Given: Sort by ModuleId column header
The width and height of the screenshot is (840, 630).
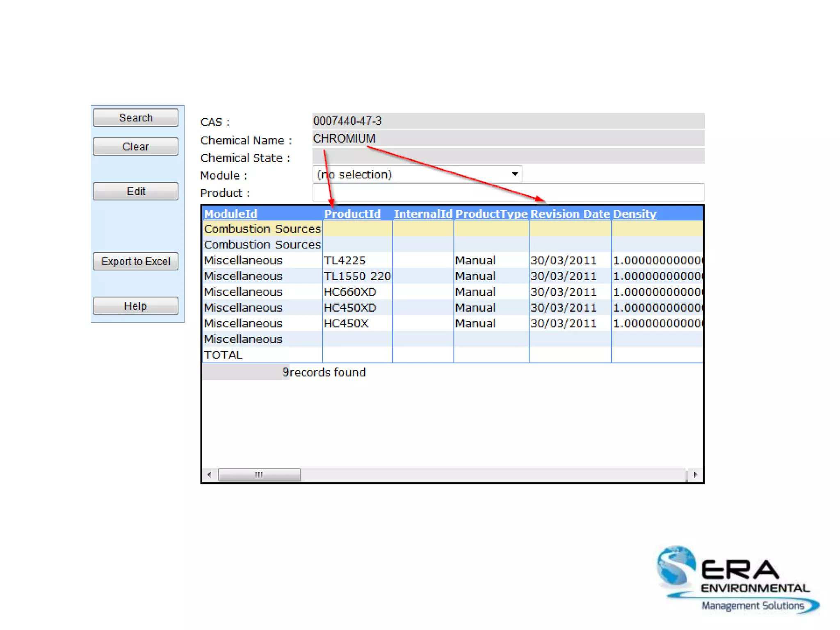Looking at the screenshot, I should [x=231, y=214].
